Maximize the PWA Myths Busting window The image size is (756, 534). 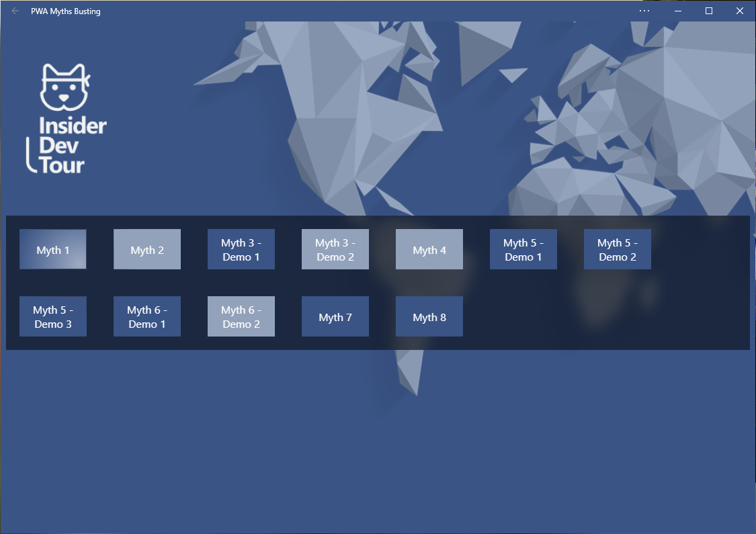709,11
